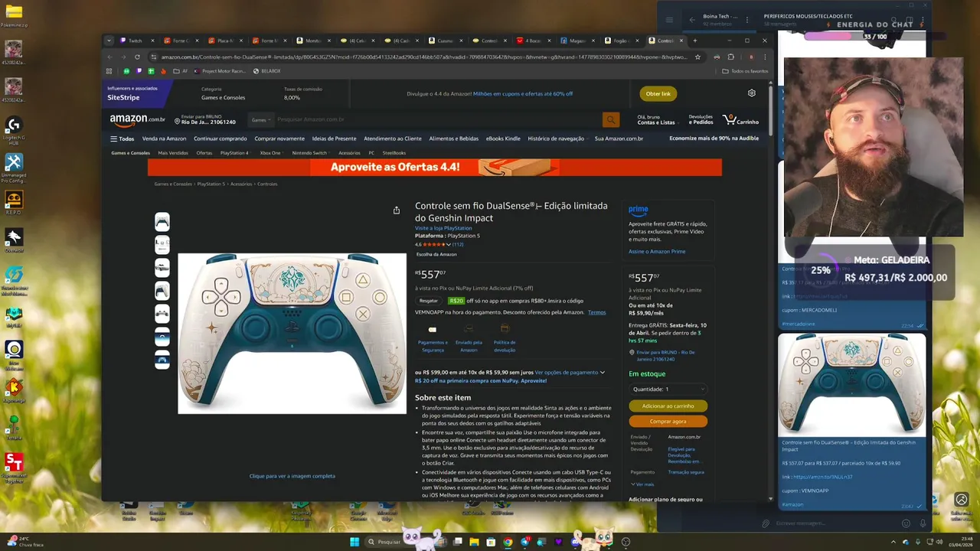Open Visite a loja PlayStation link
Viewport: 980px width, 551px height.
(443, 228)
